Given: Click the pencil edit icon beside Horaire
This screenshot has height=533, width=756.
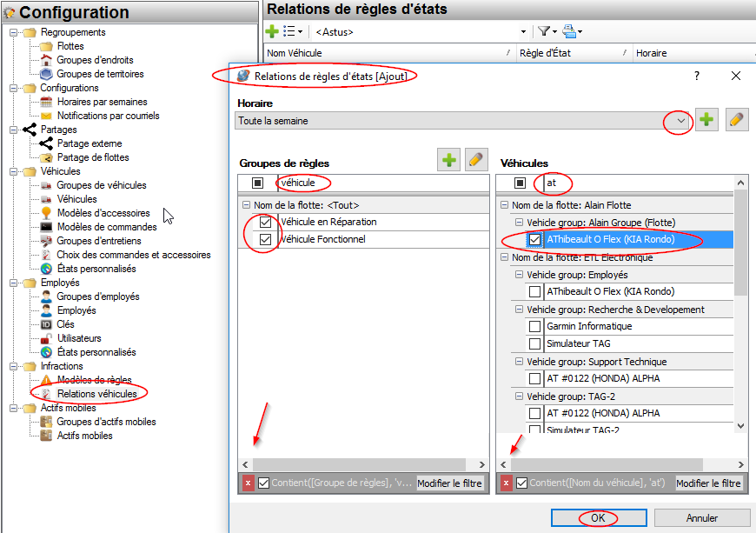Looking at the screenshot, I should [x=736, y=121].
